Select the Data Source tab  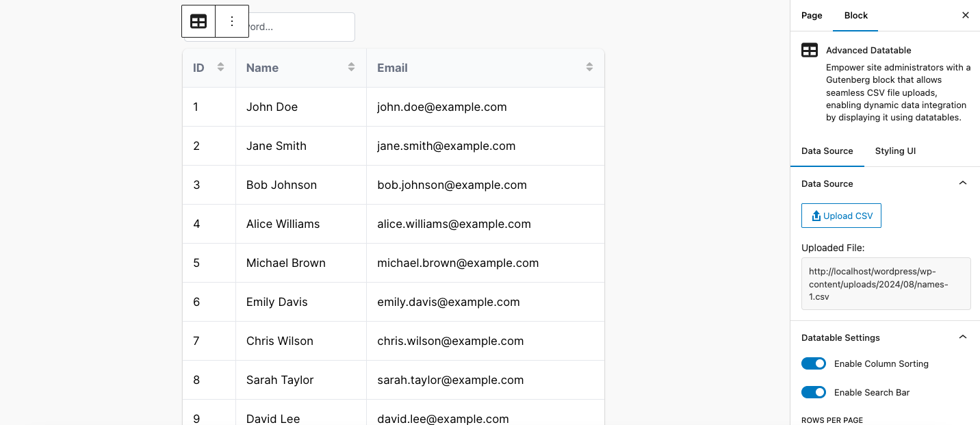tap(827, 151)
